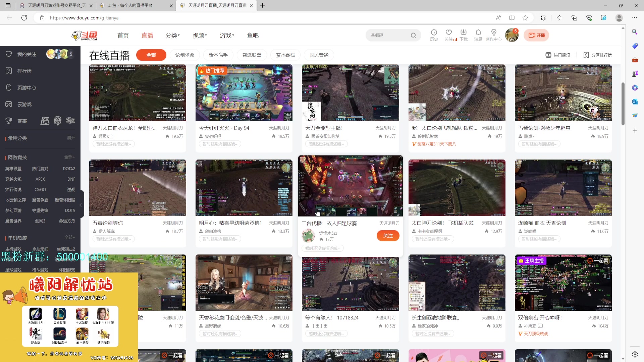Open the 创作中心 creator center icon
The image size is (644, 362).
click(x=493, y=35)
